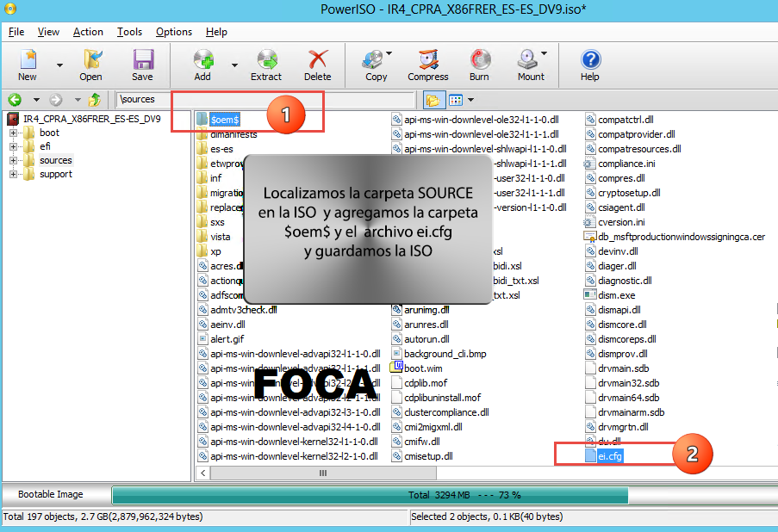Expand the support folder in tree
The width and height of the screenshot is (778, 532).
14,175
